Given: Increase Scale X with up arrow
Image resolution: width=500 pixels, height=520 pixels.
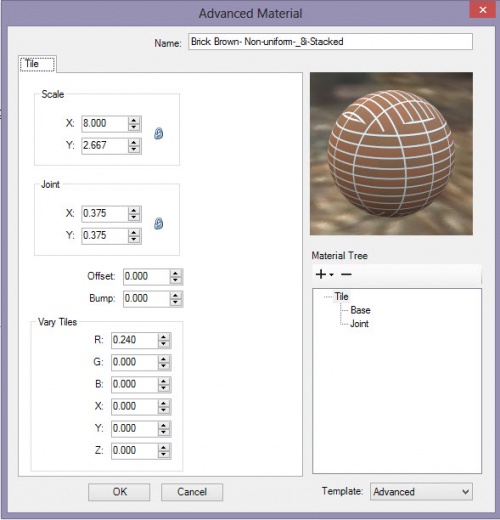Looking at the screenshot, I should click(134, 120).
